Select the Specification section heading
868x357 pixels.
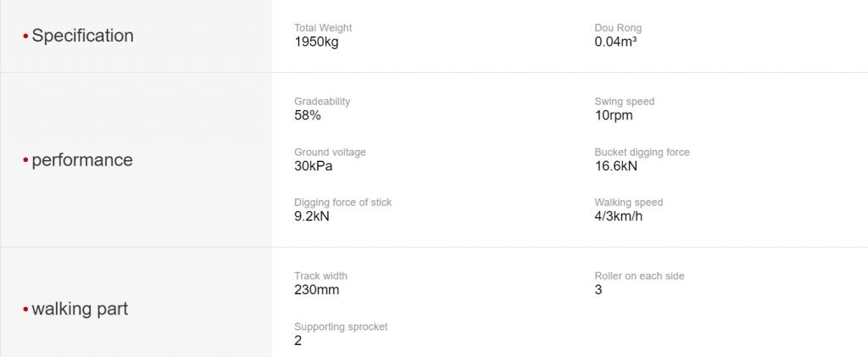(82, 36)
